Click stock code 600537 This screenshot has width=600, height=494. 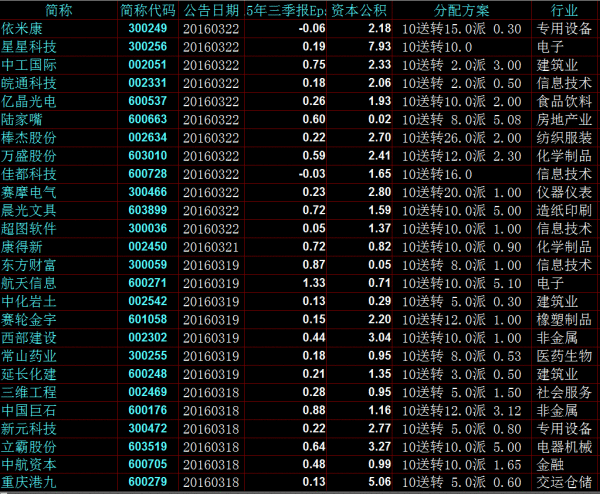[x=148, y=101]
